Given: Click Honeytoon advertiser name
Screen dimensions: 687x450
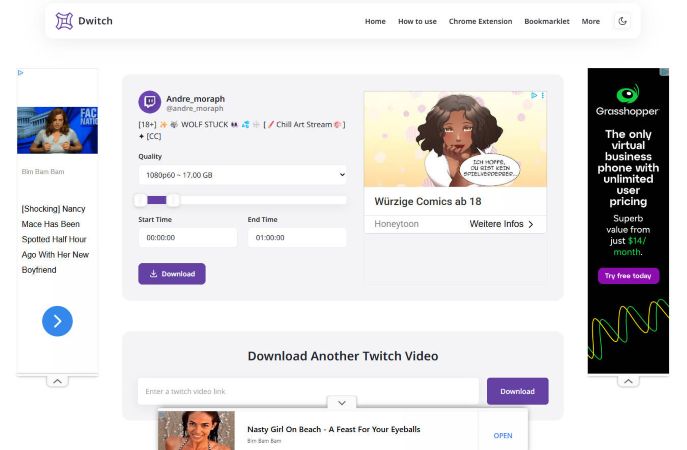Looking at the screenshot, I should 396,224.
